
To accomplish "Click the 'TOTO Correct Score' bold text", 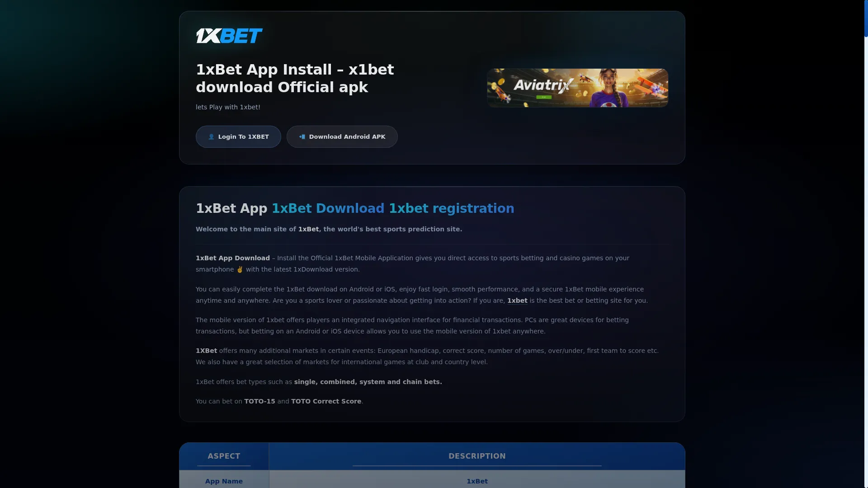I will pos(326,401).
